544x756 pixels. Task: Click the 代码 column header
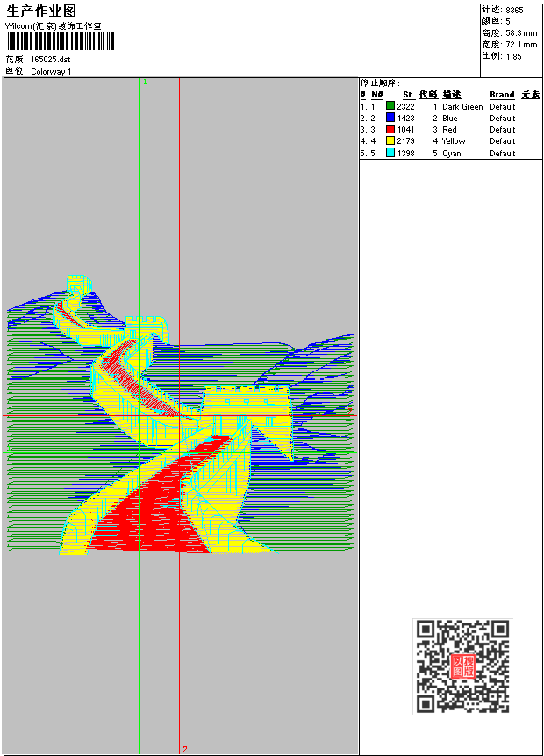click(x=428, y=95)
